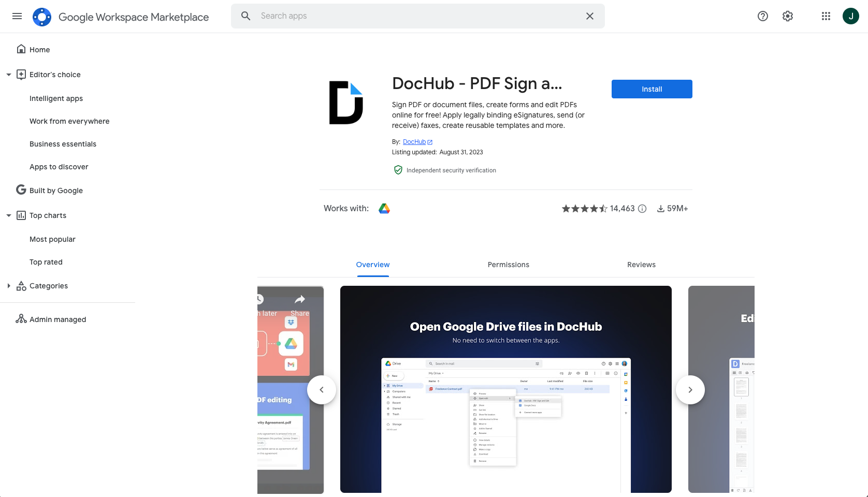Screen dimensions: 868x497
Task: Select Business essentials
Action: point(63,144)
